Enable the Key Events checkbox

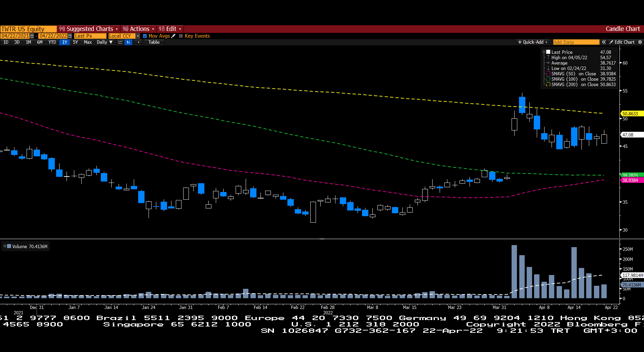click(181, 36)
